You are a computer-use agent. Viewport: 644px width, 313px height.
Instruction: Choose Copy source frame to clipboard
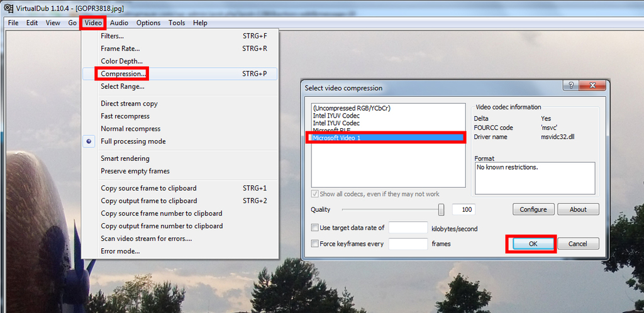(180, 189)
